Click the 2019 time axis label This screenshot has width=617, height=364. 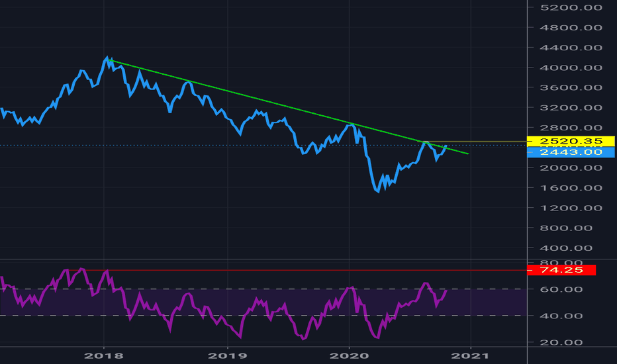point(228,356)
